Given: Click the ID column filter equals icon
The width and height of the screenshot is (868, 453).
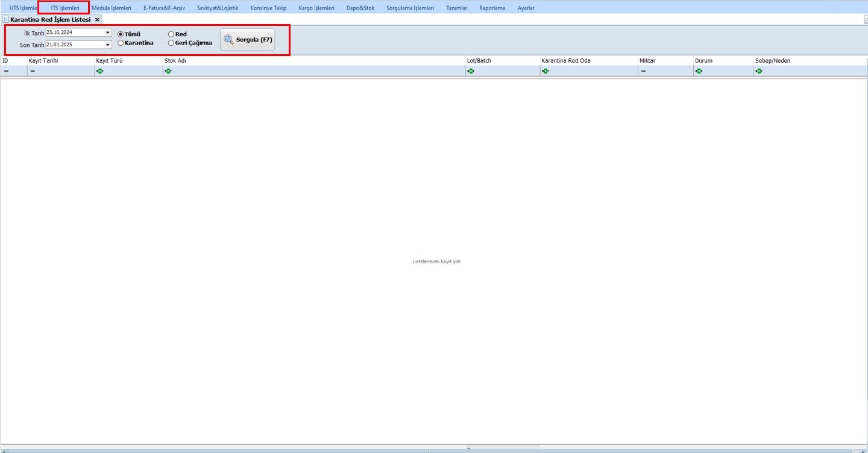Looking at the screenshot, I should click(x=6, y=71).
